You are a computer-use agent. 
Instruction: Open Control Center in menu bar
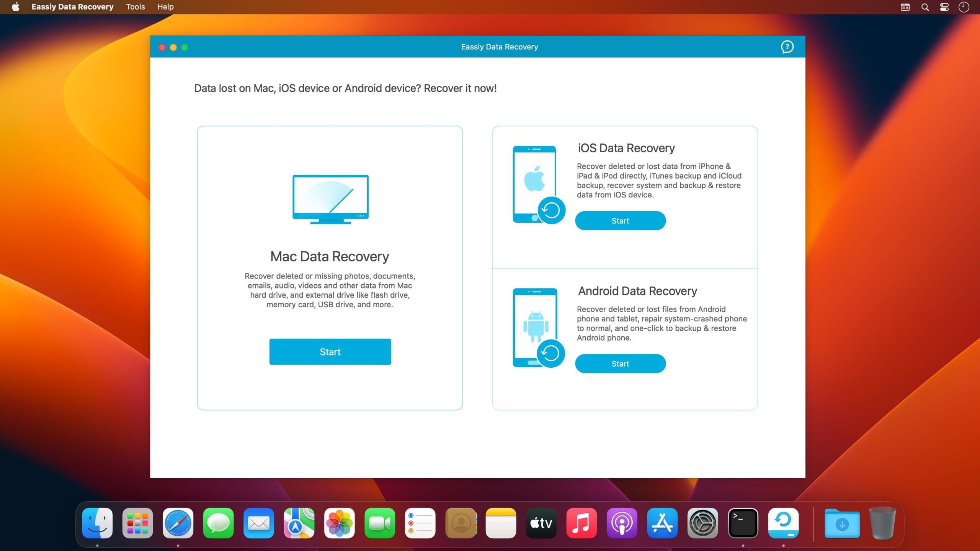pos(944,7)
